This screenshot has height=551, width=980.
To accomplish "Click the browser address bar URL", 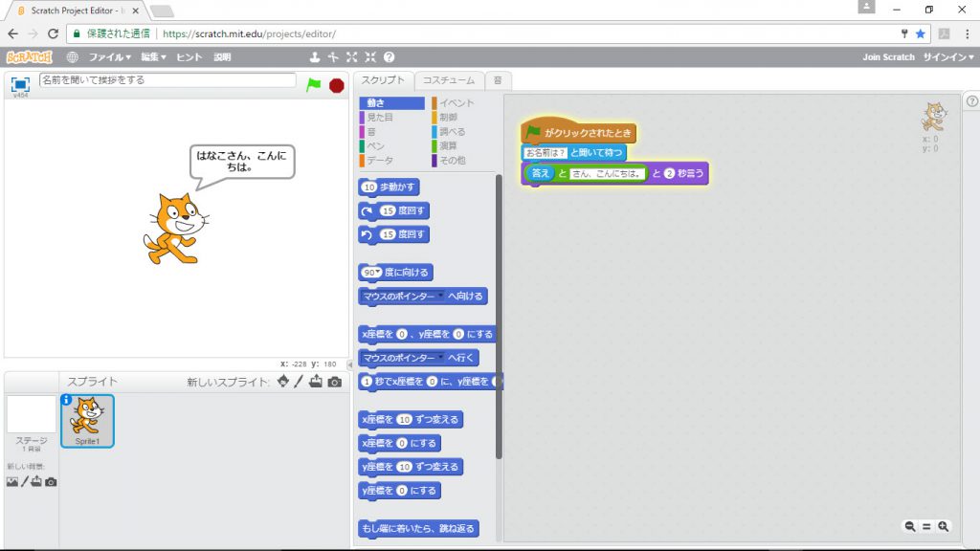I will [249, 33].
